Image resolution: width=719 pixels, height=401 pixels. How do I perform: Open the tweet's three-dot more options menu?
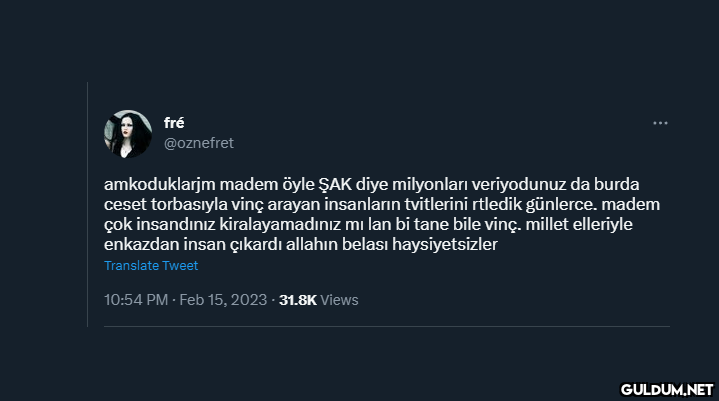pos(660,123)
